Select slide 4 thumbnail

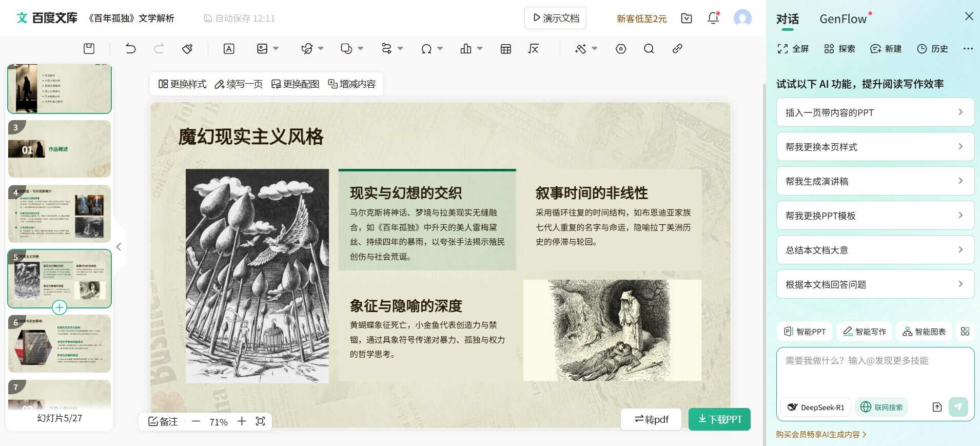tap(60, 214)
